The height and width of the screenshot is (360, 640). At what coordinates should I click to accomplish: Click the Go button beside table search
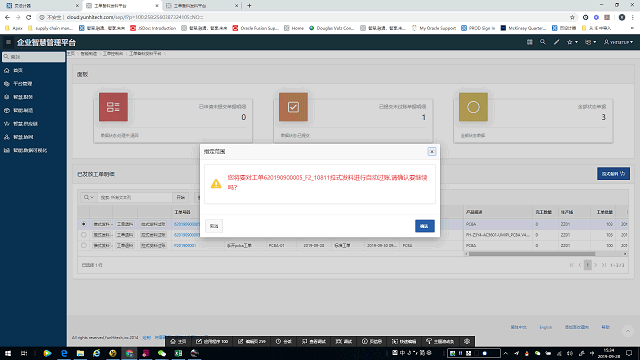coord(180,197)
